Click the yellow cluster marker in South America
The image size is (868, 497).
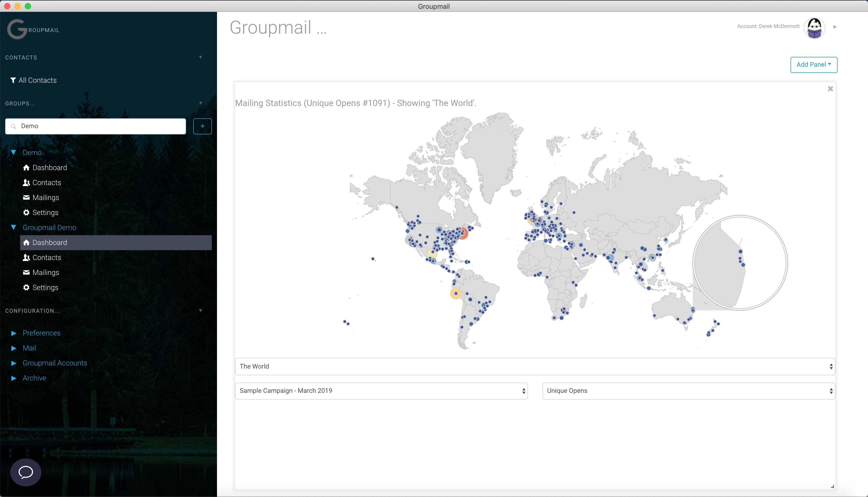coord(456,294)
